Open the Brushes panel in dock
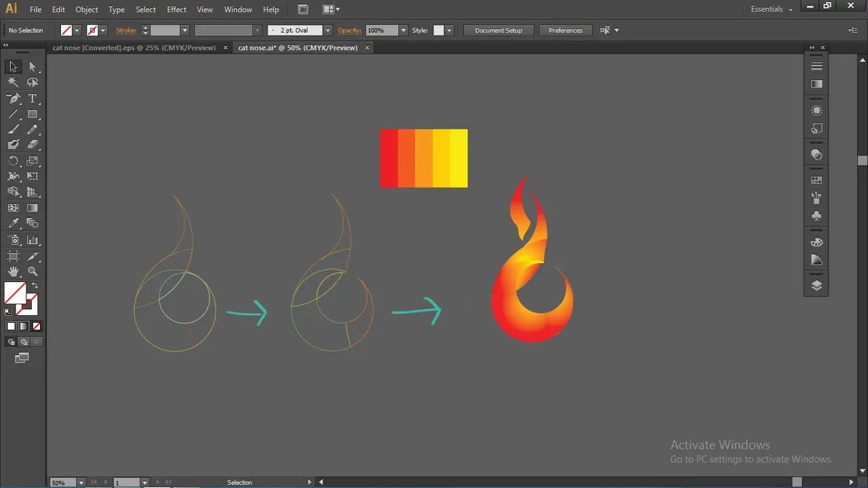 (816, 198)
